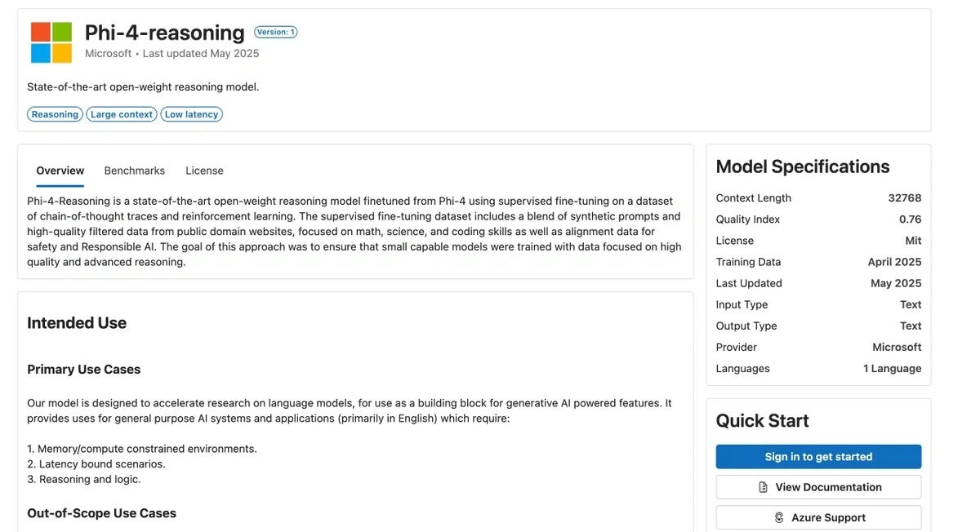Click the Quality Index value 0.76
Screen dimensions: 980x532
point(910,219)
